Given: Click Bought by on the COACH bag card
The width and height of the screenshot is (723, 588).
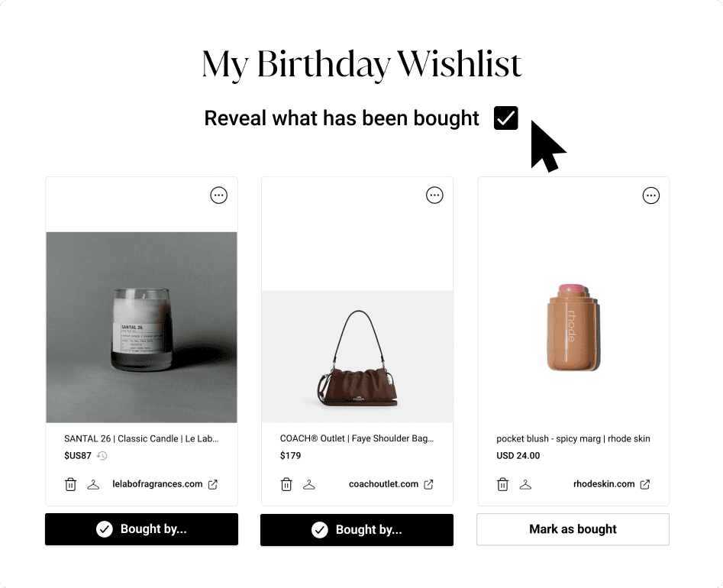Looking at the screenshot, I should [357, 529].
